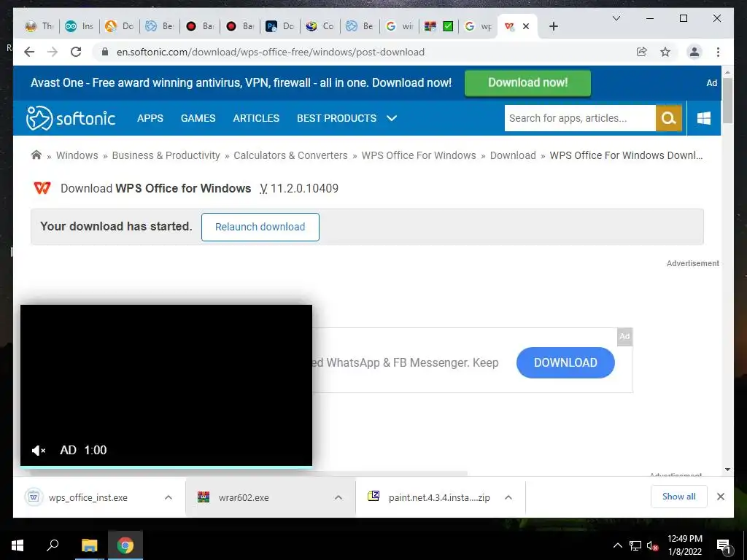Open the Download breadcrumb link

point(513,155)
